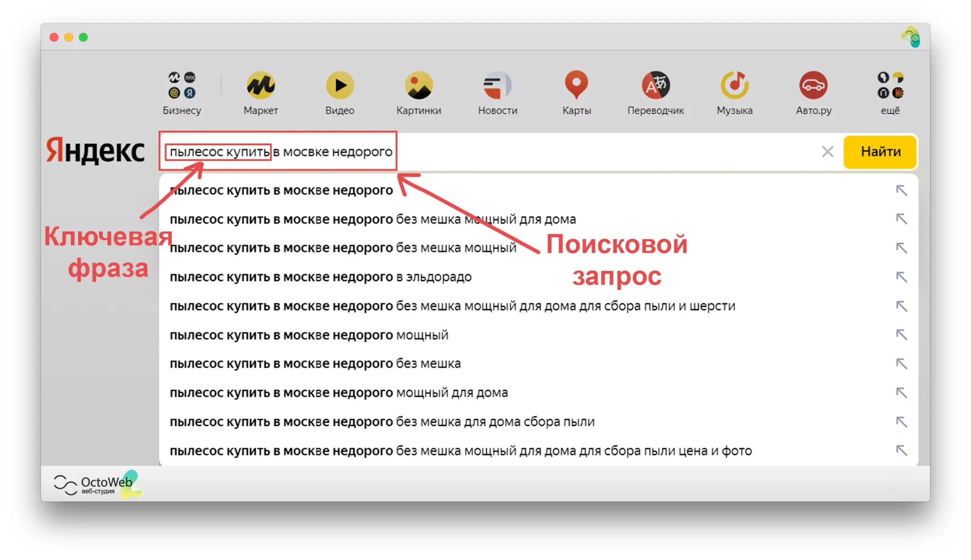Click the Яндекс logo
971x560 pixels.
point(95,151)
